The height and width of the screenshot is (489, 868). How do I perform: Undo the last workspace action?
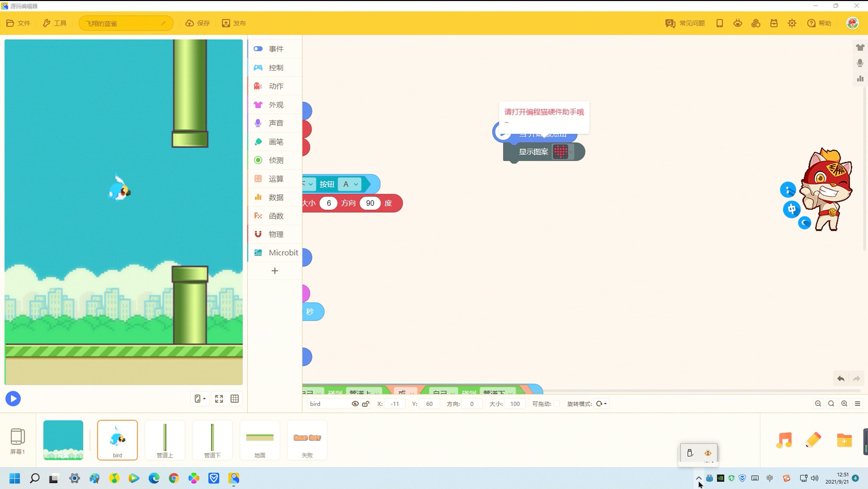click(x=841, y=379)
